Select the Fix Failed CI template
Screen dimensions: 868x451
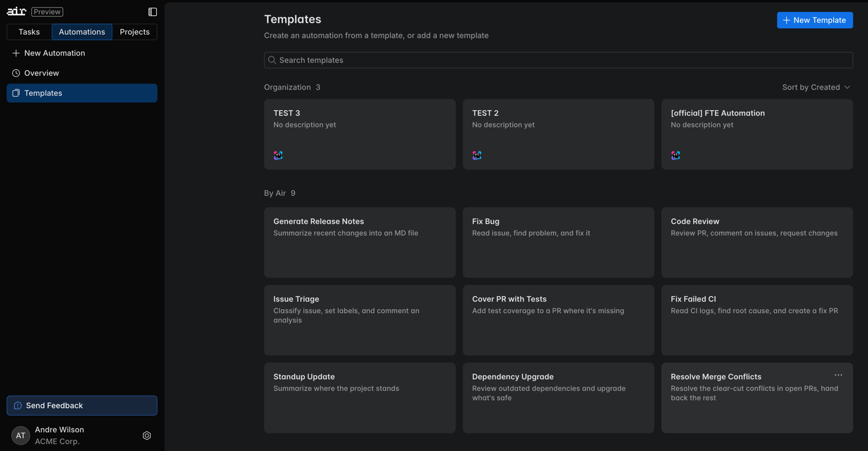[x=757, y=320]
